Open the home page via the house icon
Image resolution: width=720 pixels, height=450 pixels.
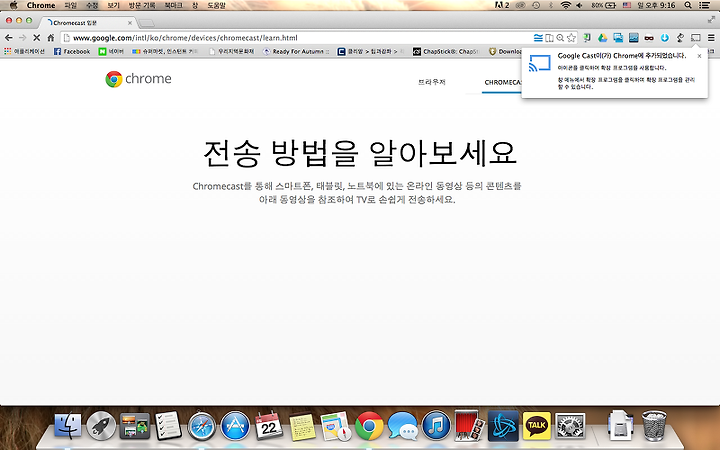pos(51,38)
